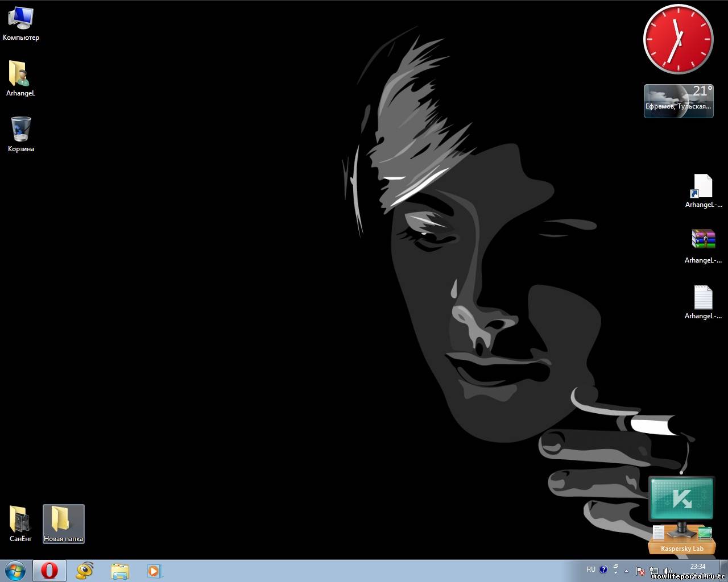728x582 pixels.
Task: Open the weather gadget showing 21° Ефремов
Action: point(679,101)
